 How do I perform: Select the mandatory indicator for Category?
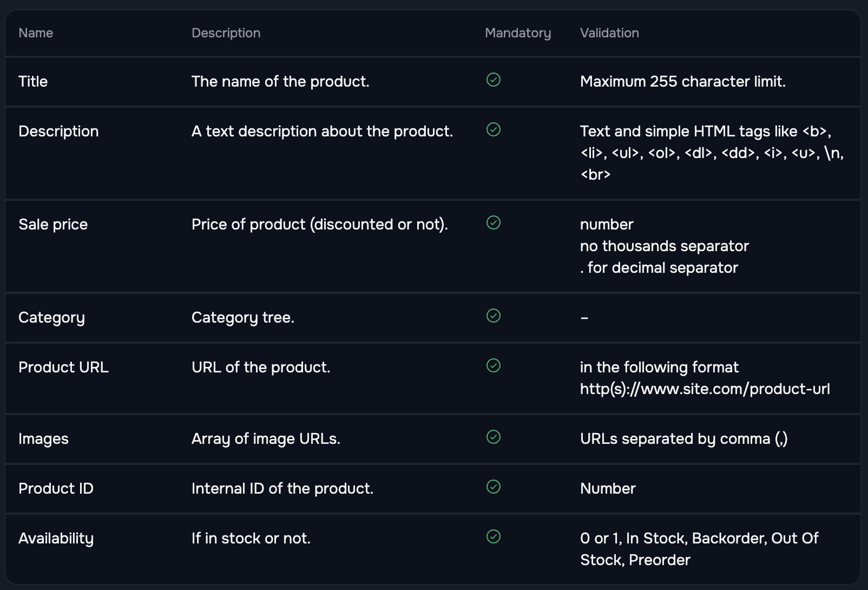(493, 316)
